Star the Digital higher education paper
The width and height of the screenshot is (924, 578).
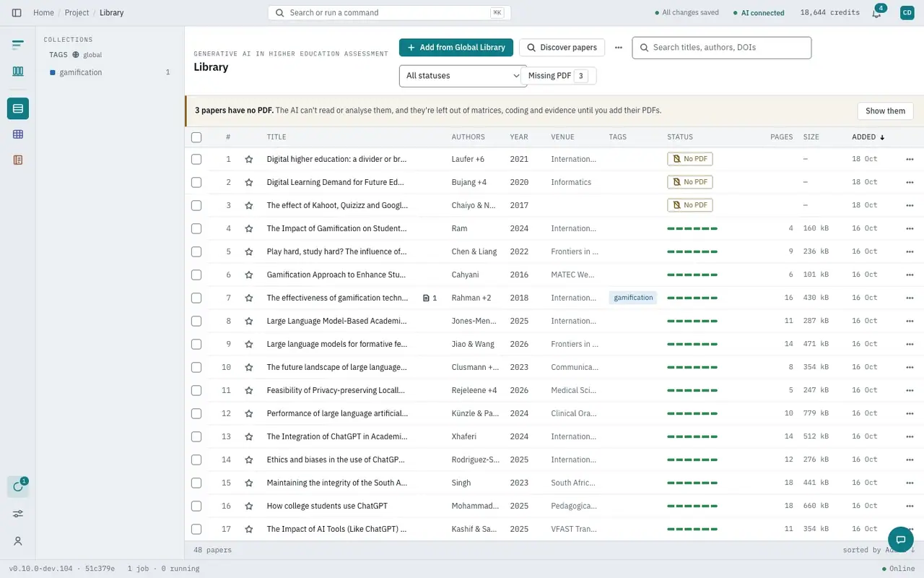[249, 159]
